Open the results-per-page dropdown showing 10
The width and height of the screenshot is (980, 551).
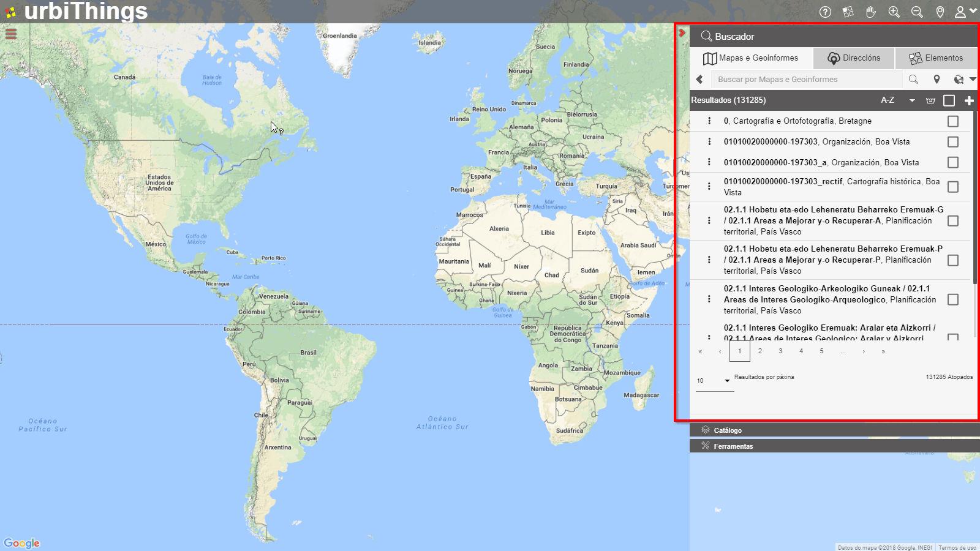coord(714,381)
